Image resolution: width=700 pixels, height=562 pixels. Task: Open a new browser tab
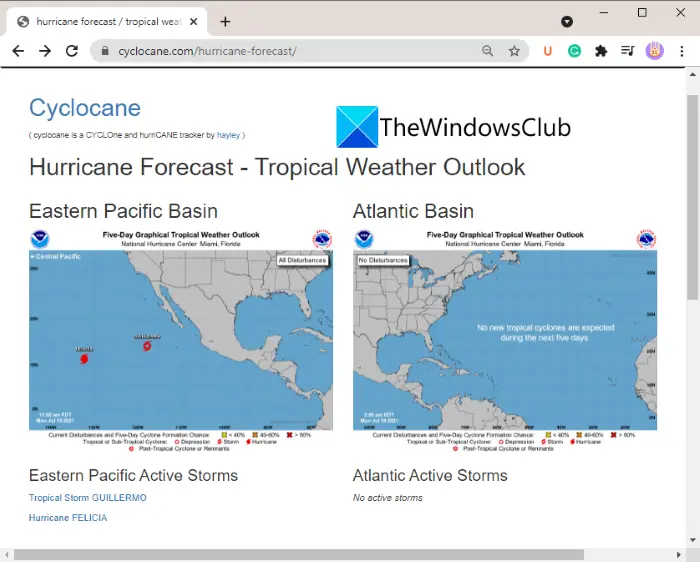tap(225, 21)
